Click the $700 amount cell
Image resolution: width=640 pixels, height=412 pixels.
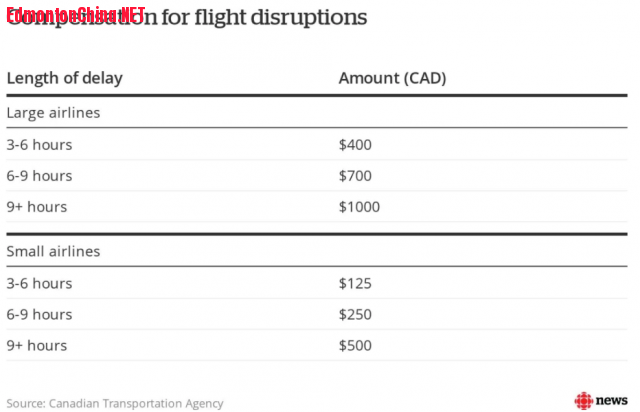point(355,176)
